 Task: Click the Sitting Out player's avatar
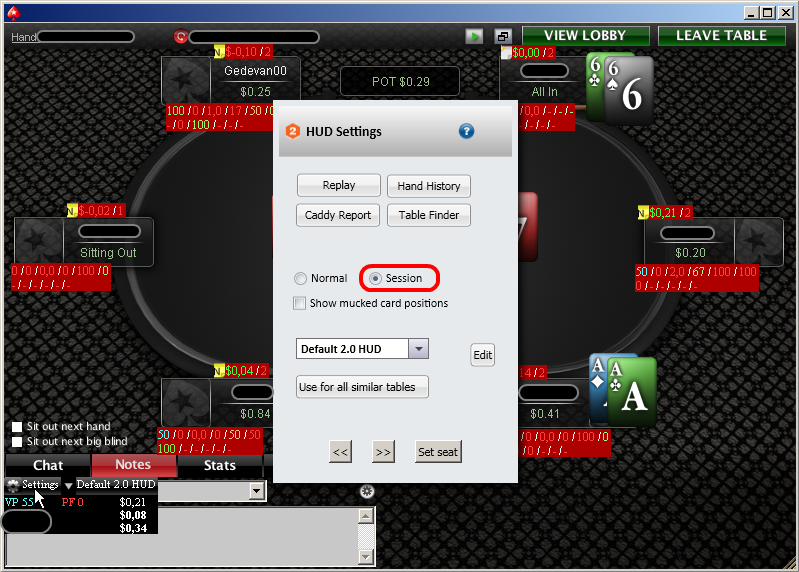(39, 241)
